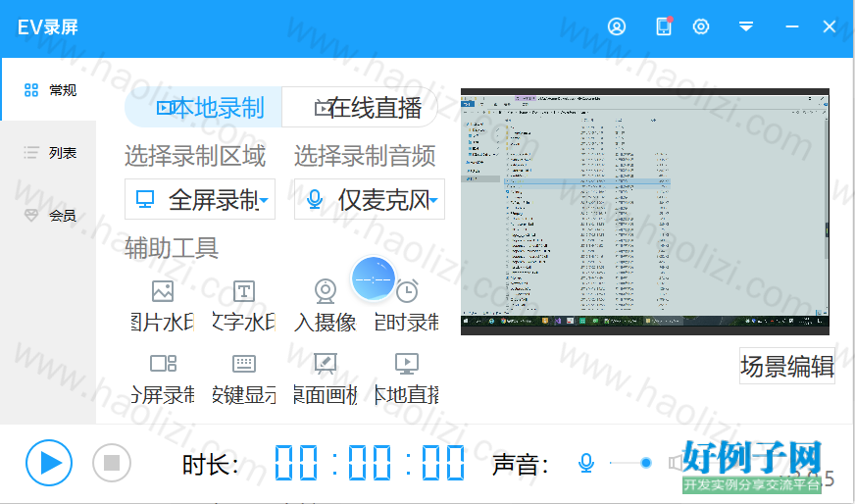Click the microphone icon beside 声音
The image size is (855, 504).
[586, 463]
